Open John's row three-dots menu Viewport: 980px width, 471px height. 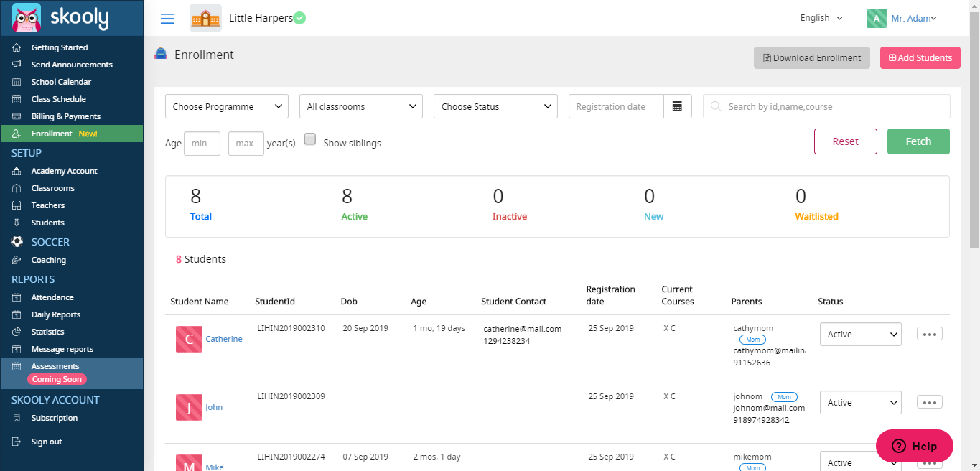click(930, 402)
